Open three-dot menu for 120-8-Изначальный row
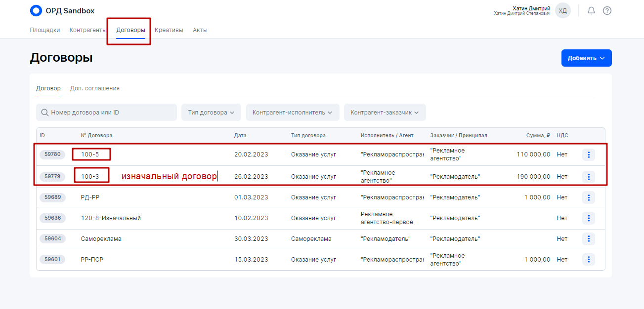 [588, 218]
